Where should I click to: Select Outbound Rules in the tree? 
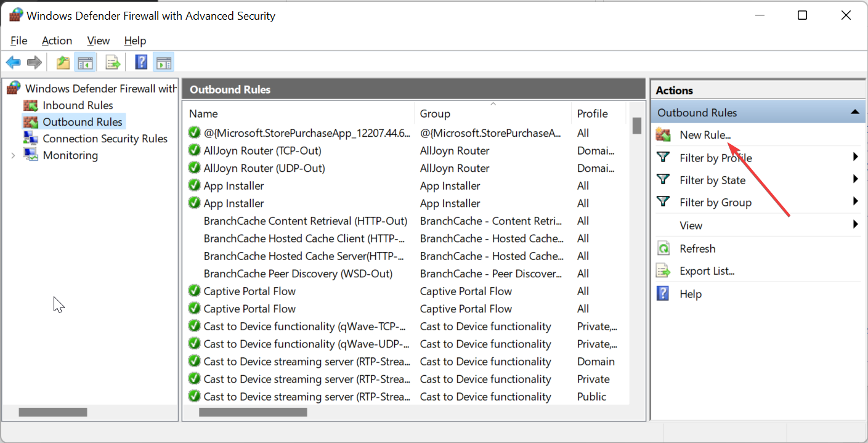pos(83,122)
